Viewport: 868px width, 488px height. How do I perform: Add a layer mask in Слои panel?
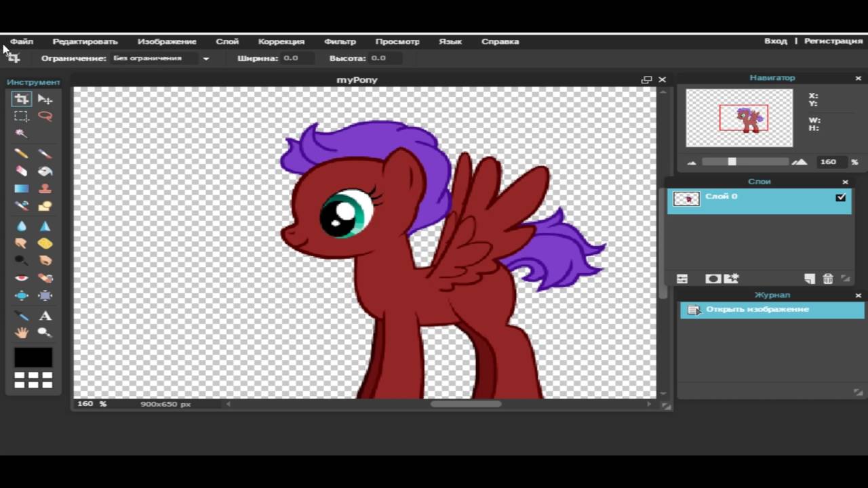[x=712, y=279]
